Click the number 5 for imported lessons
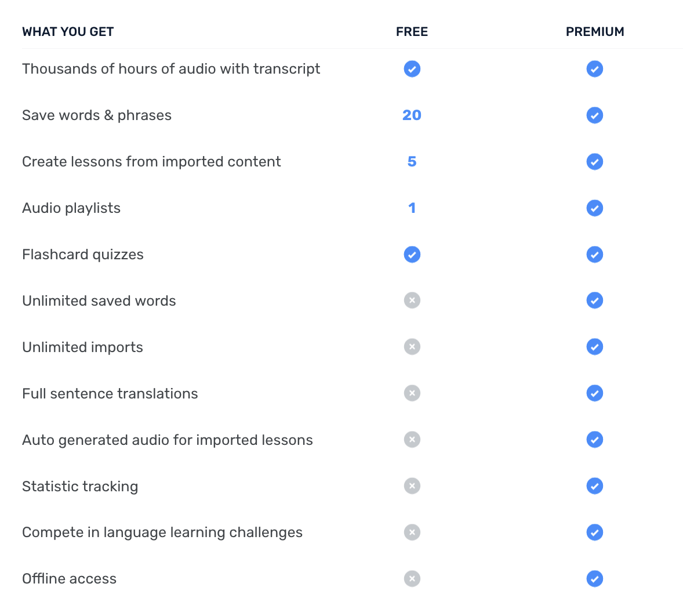The height and width of the screenshot is (616, 683). (x=412, y=162)
